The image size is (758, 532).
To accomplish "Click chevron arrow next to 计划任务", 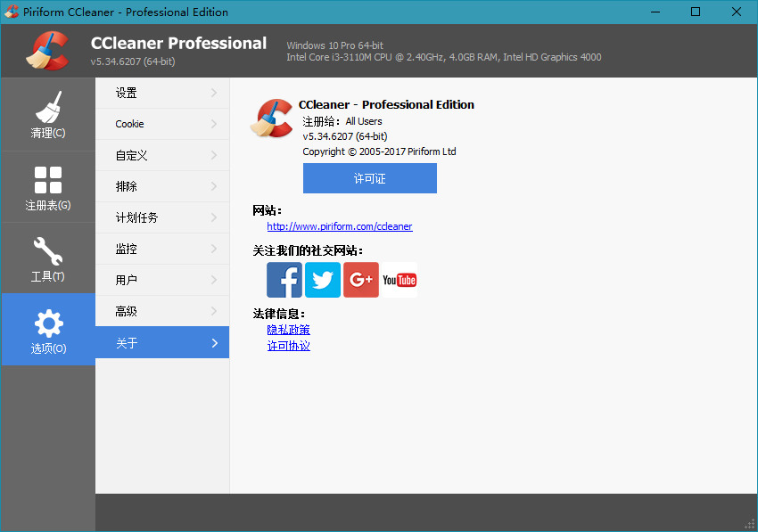I will coord(214,217).
